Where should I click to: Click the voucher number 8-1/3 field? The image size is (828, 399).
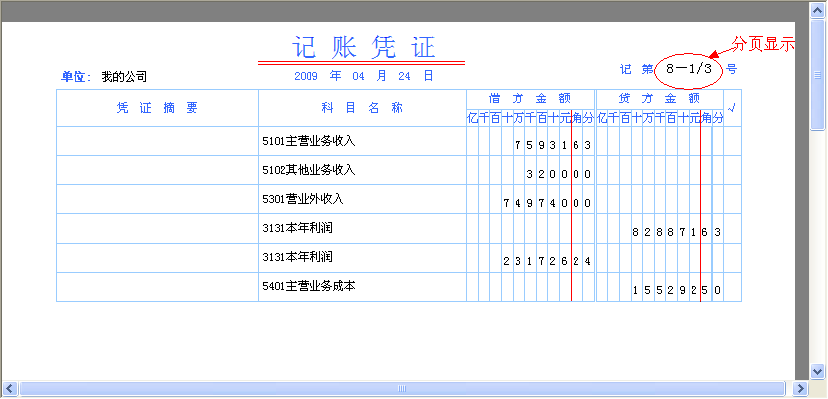pos(689,69)
